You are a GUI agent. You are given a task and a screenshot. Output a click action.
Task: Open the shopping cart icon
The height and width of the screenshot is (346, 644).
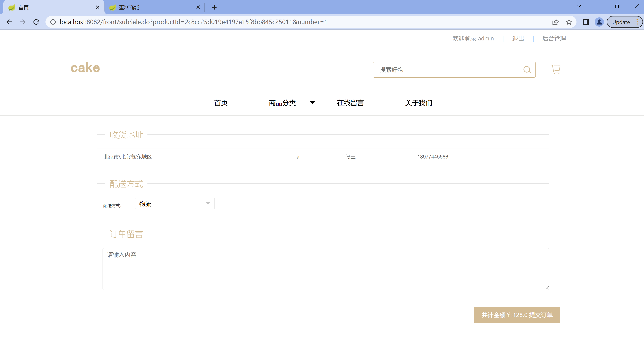(556, 69)
